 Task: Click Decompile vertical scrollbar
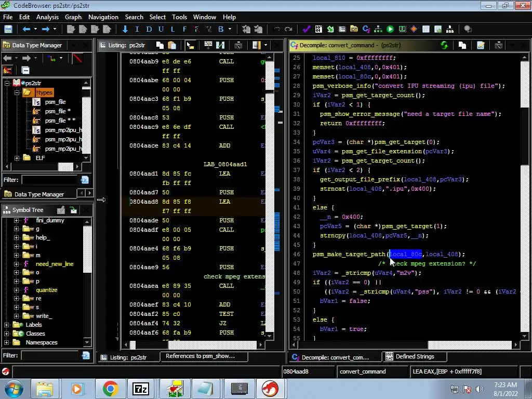click(525, 196)
